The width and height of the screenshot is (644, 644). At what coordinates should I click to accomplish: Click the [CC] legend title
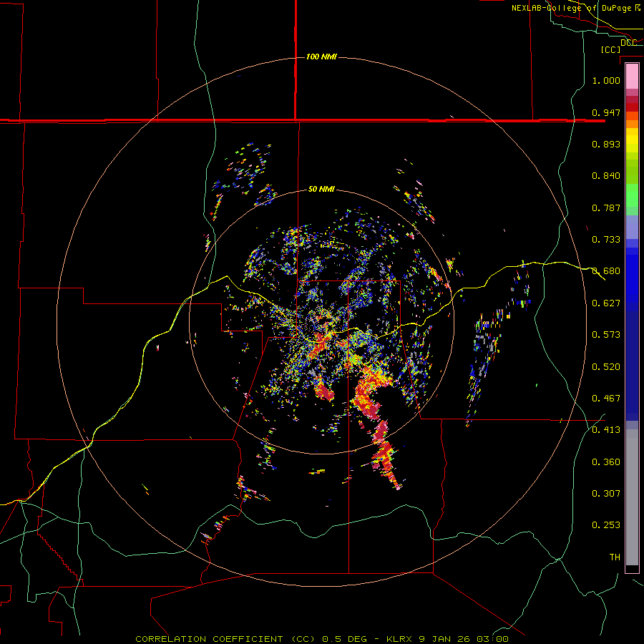(x=610, y=49)
